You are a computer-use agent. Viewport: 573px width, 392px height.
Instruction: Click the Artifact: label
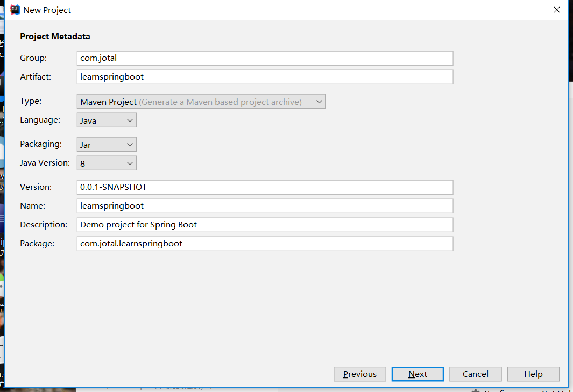[x=36, y=77]
